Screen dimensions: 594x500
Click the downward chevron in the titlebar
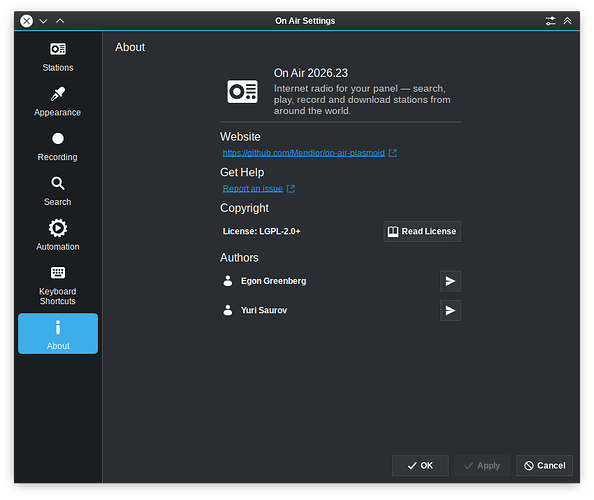tap(43, 21)
